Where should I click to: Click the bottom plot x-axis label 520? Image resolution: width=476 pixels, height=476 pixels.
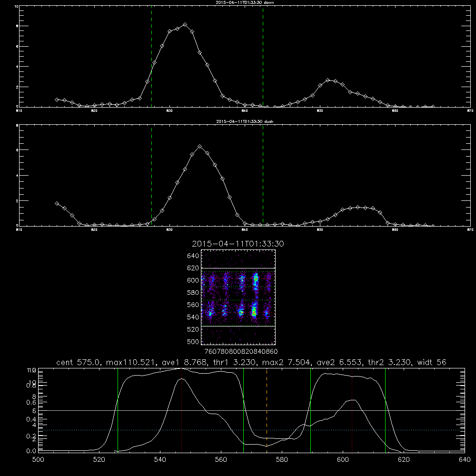[x=99, y=460]
